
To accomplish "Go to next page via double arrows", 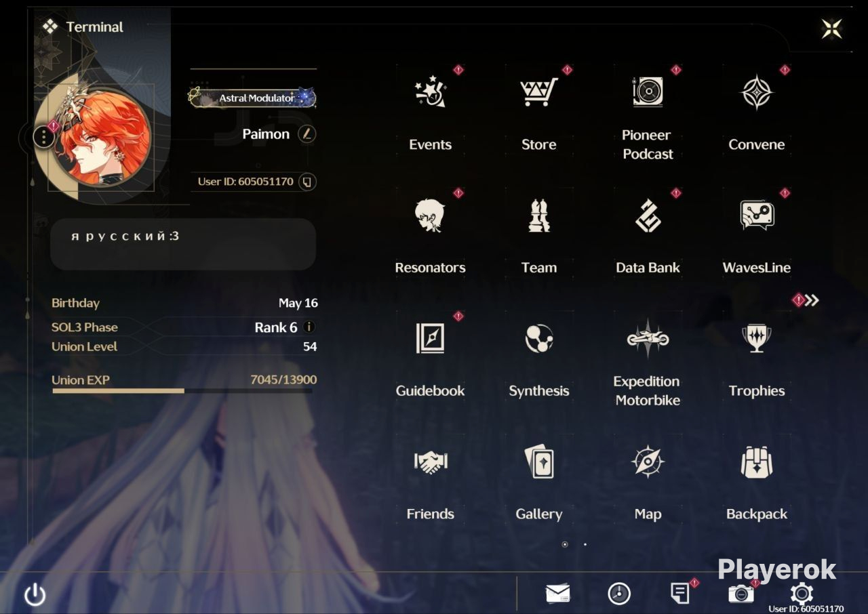I will point(812,300).
